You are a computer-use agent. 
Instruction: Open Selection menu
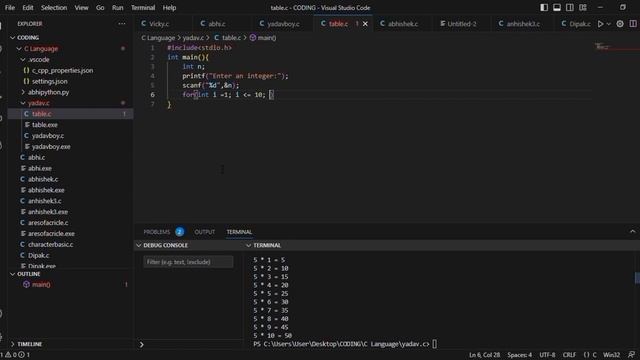(x=54, y=7)
